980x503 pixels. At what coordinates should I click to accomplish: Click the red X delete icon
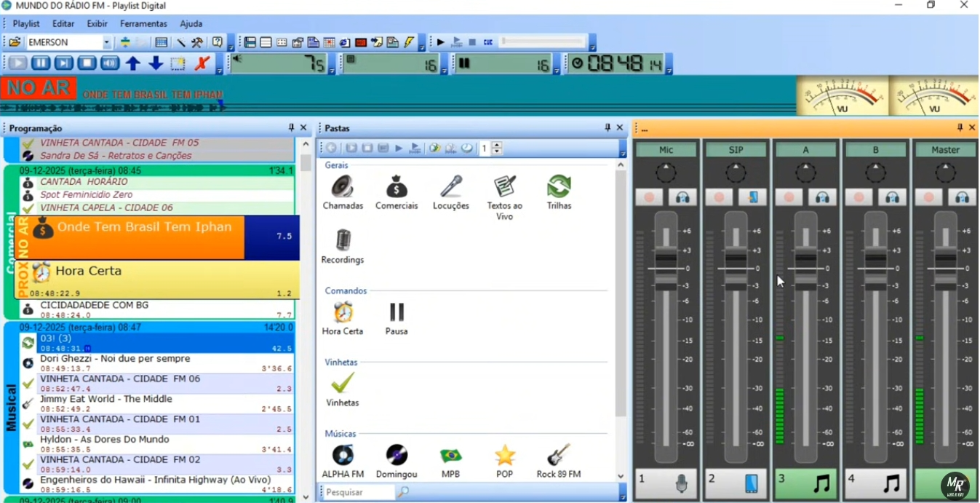tap(202, 64)
